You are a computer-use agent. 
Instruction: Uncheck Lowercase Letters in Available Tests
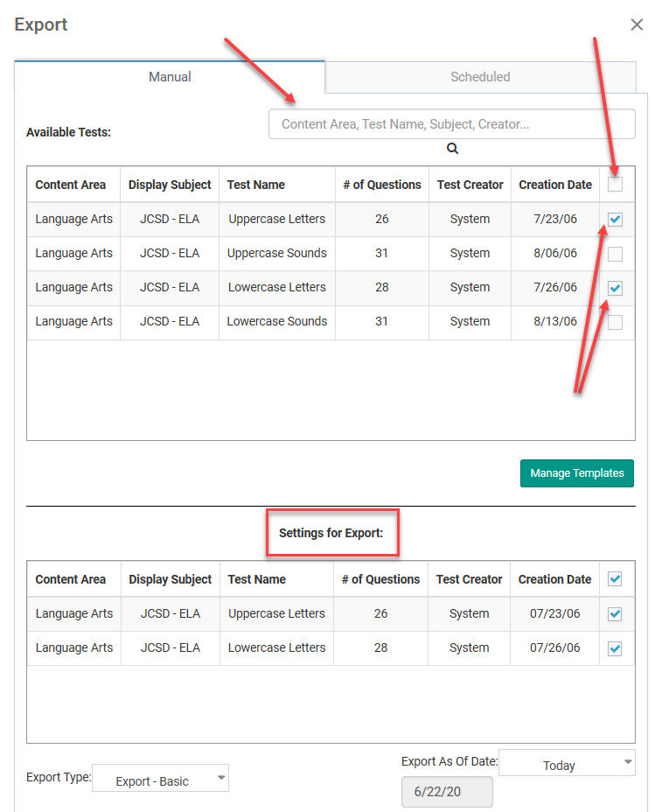[x=615, y=288]
